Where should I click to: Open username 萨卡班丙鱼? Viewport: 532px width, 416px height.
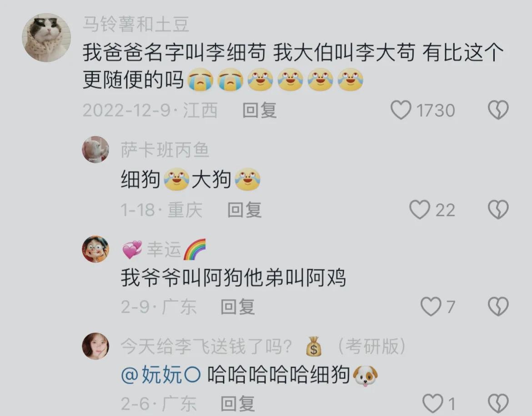click(165, 150)
